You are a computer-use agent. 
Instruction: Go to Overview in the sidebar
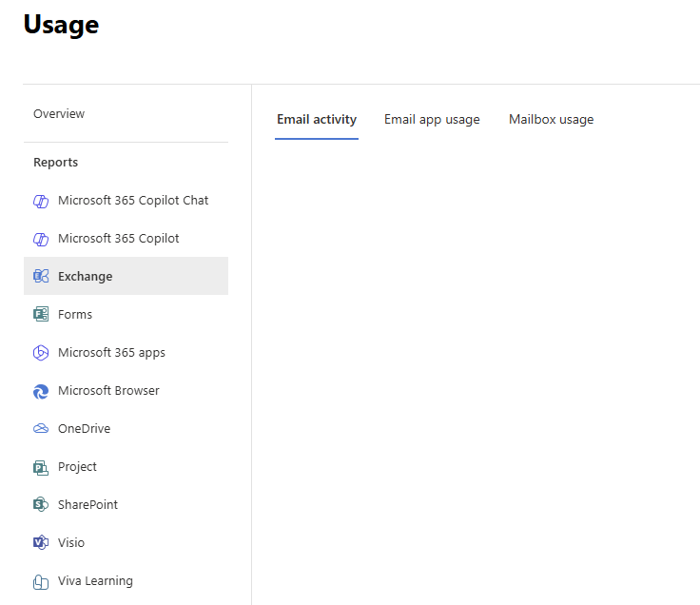point(59,114)
